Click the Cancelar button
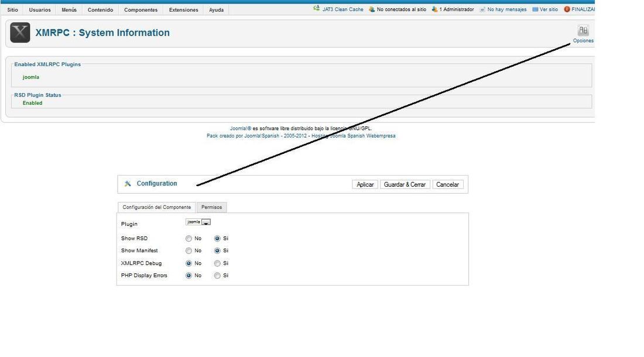The image size is (644, 357). 448,185
